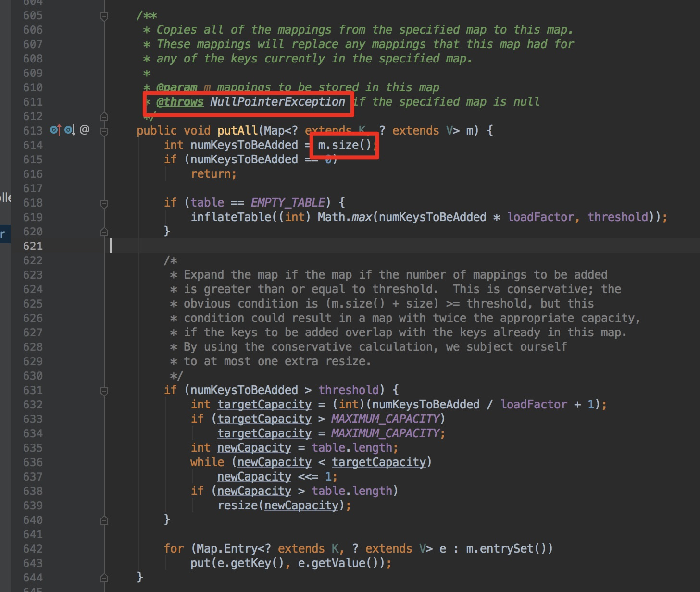Click the fold marker ending Javadoc at line 612
Screen dimensions: 700x592
pos(104,117)
